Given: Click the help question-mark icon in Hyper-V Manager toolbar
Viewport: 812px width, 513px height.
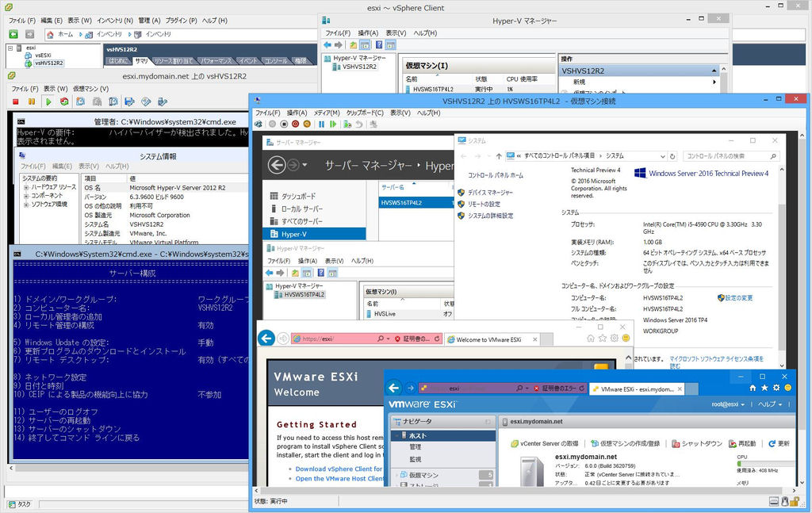Looking at the screenshot, I should (x=379, y=45).
